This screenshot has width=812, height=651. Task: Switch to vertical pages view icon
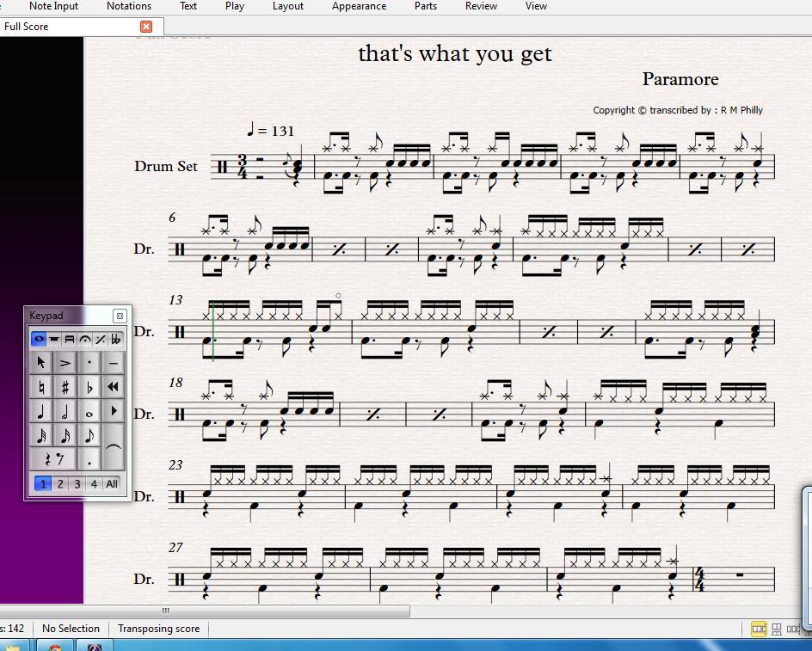[776, 630]
